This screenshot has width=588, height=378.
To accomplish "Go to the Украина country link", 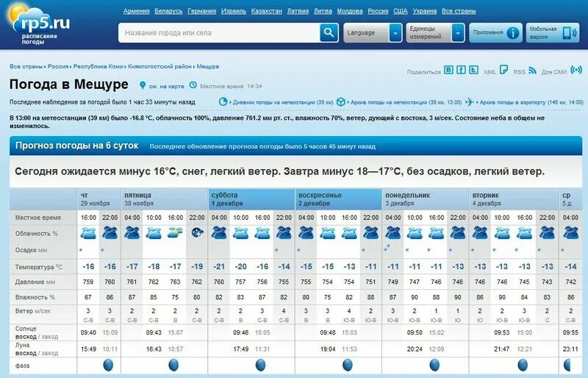I will [x=425, y=11].
